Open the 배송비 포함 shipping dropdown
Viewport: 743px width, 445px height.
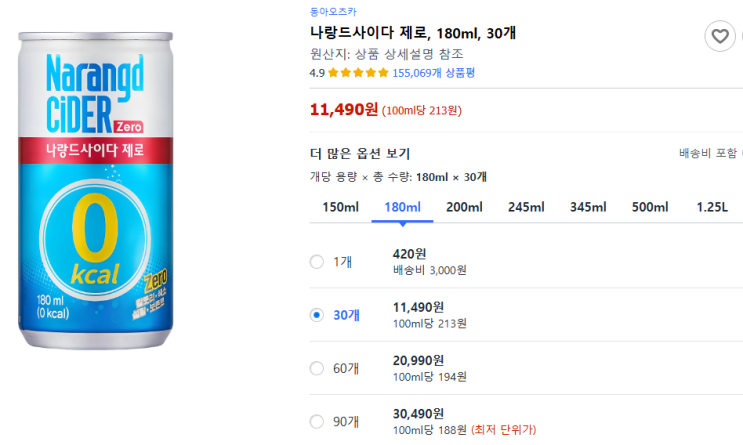point(708,154)
